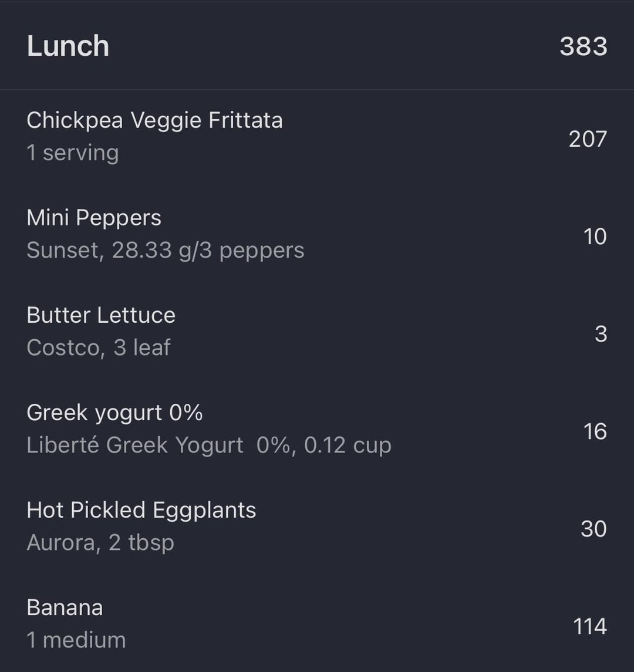Select Liberté Greek Yogurt 0.12 cup detail

click(209, 445)
